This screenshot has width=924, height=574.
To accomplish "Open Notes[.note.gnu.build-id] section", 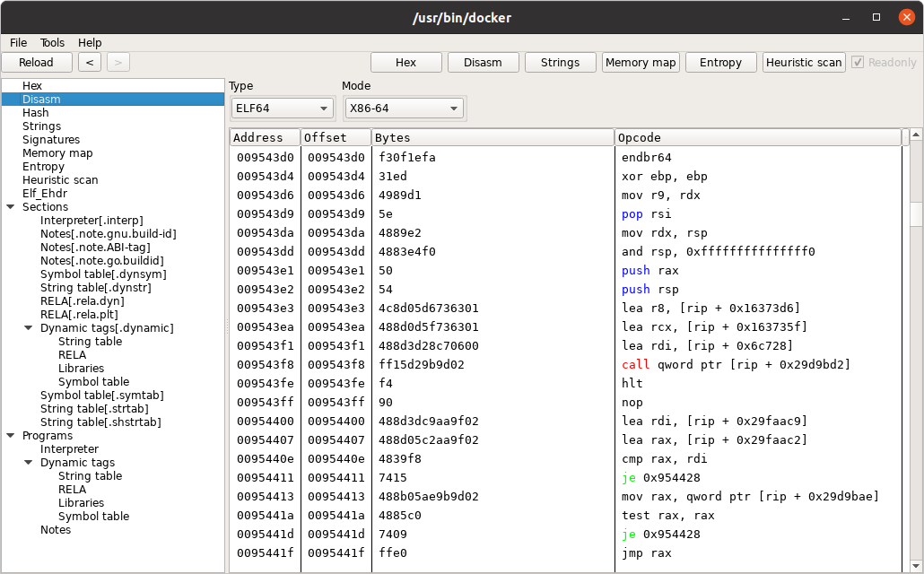I will pos(109,234).
